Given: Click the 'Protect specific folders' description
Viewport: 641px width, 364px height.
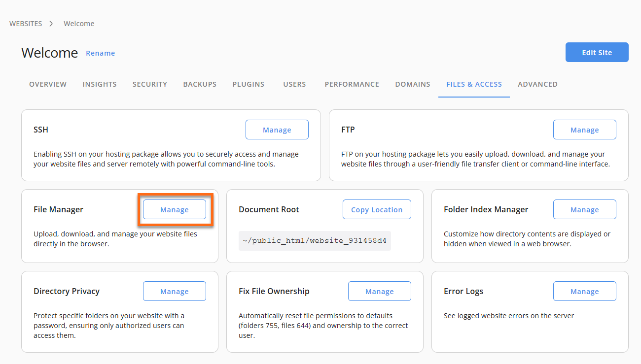Looking at the screenshot, I should pos(109,326).
